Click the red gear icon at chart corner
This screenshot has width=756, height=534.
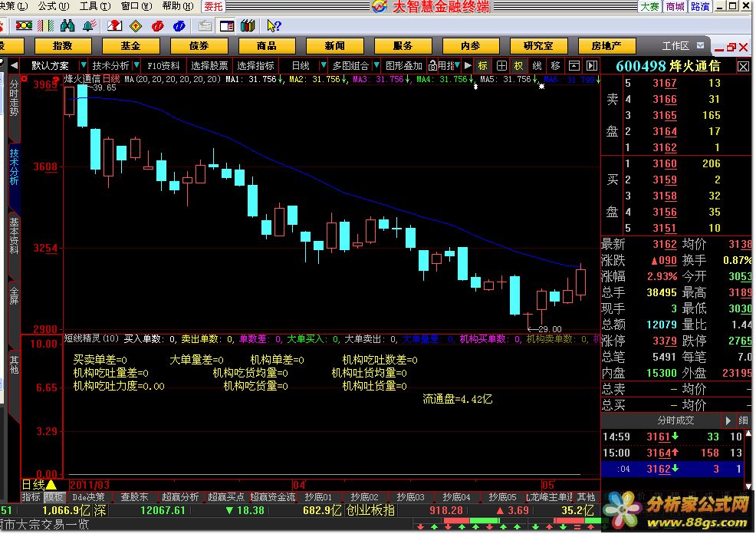[x=24, y=78]
